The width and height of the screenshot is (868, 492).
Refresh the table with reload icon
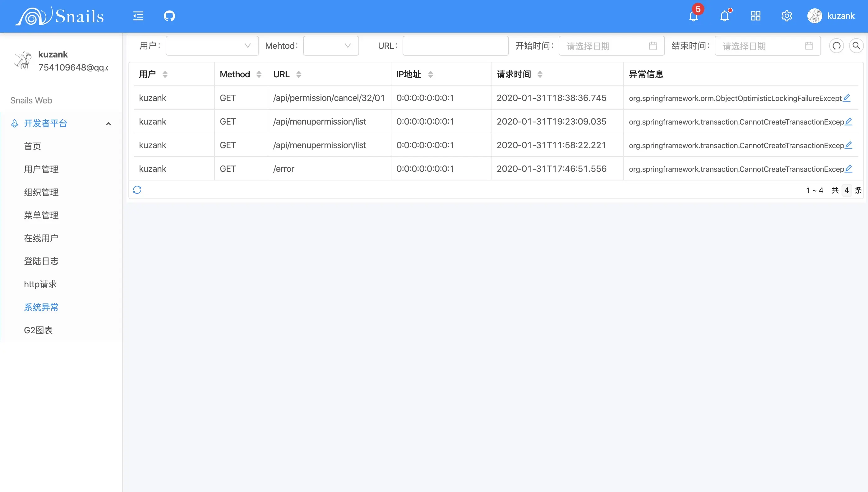pos(137,190)
